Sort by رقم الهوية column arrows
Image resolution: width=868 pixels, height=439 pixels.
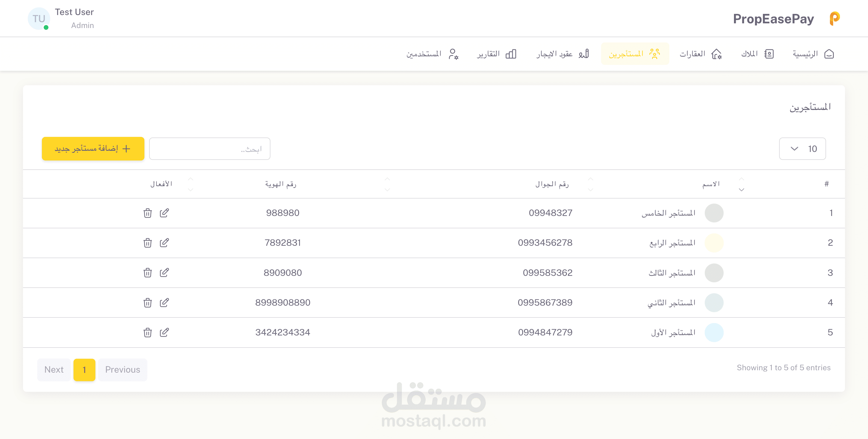click(387, 184)
